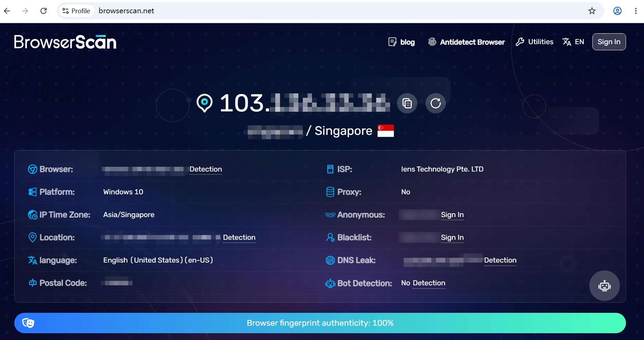
Task: Select English (United States) language value
Action: (158, 260)
